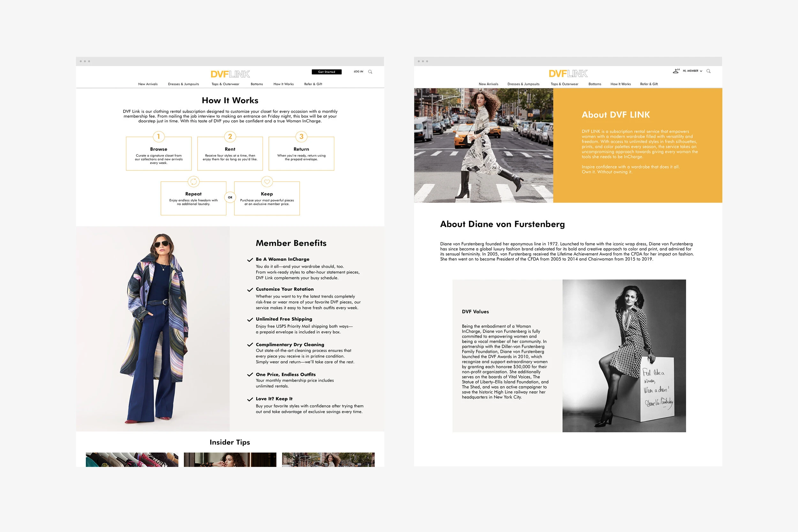Click the checkmark beside Unlimited Free Shipping
This screenshot has height=532, width=798.
click(x=250, y=319)
